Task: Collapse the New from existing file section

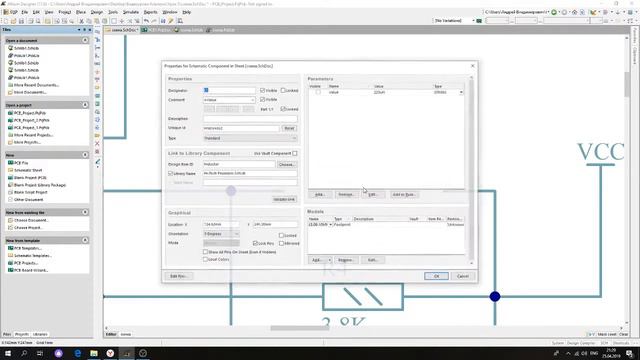Action: (85, 212)
